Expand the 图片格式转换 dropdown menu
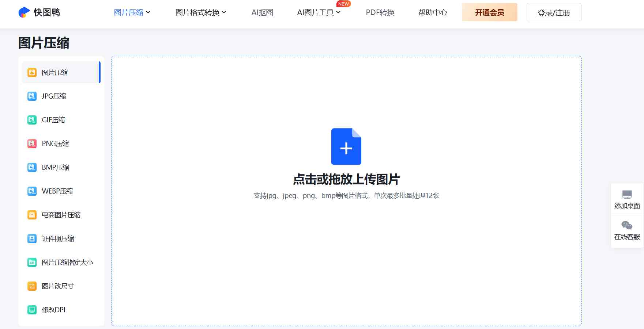 pyautogui.click(x=200, y=12)
